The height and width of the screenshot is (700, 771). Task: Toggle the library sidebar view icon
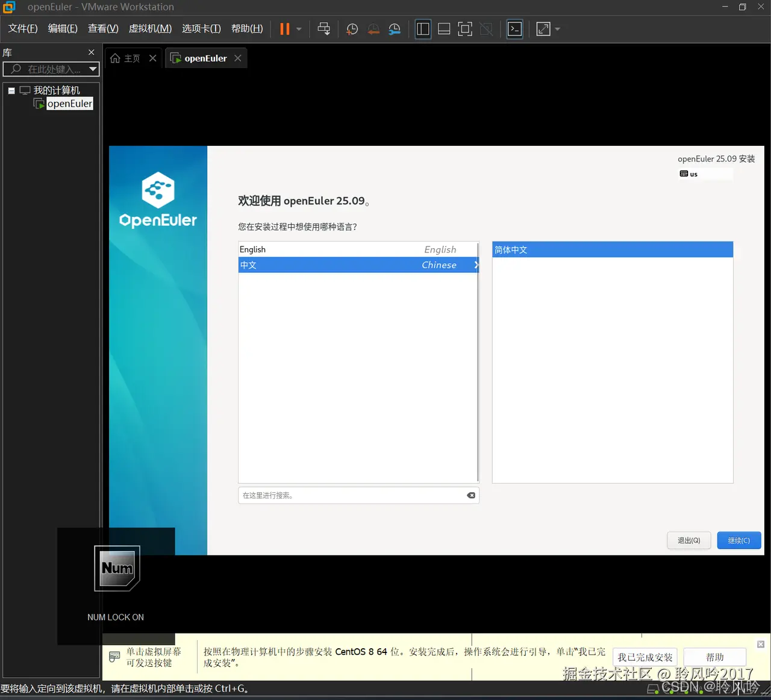click(x=423, y=29)
